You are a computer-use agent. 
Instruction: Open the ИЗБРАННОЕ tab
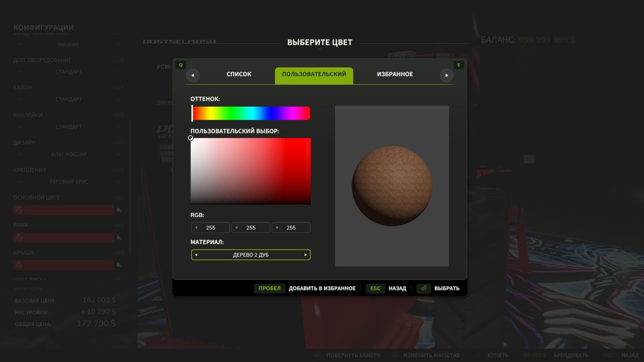pos(394,74)
